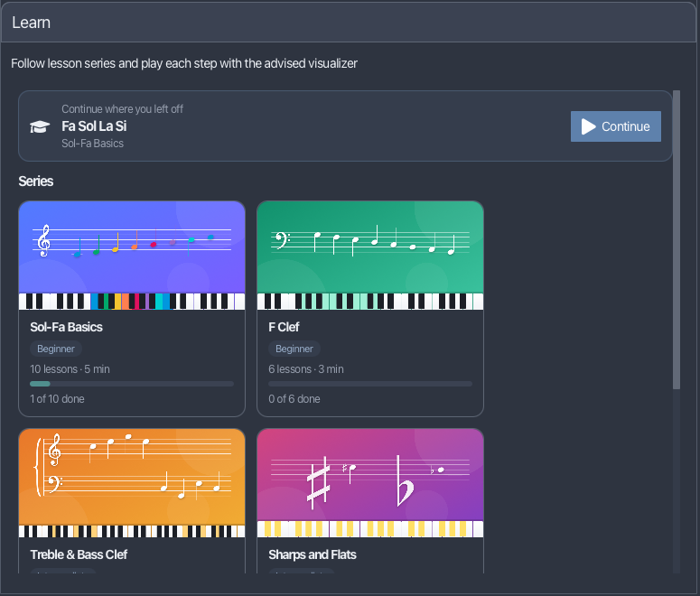Open the Sol-Fa Basics series thumbnail
This screenshot has height=596, width=700.
pyautogui.click(x=132, y=256)
